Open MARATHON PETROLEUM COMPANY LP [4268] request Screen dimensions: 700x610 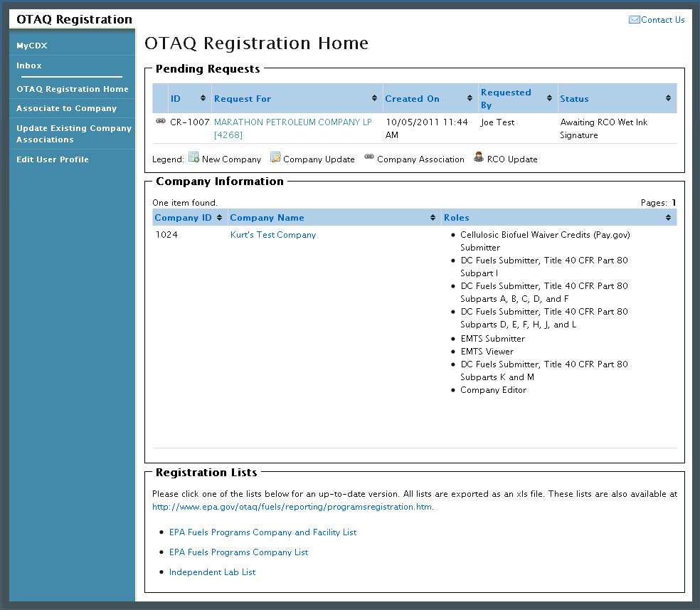293,129
